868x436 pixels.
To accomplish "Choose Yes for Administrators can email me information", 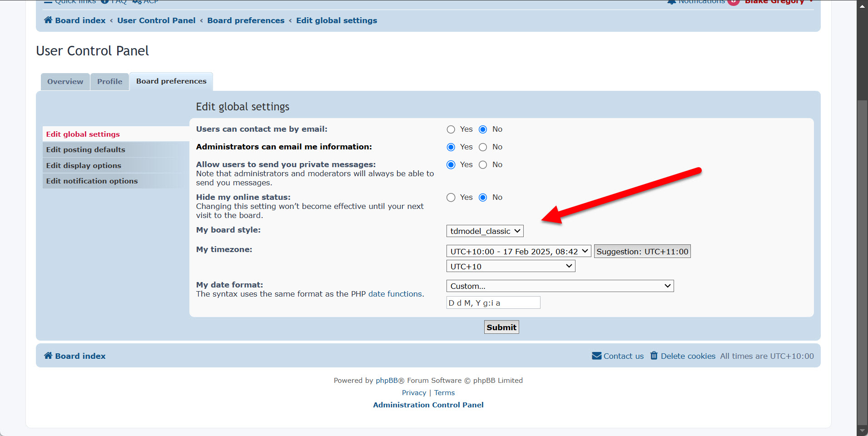I will tap(451, 147).
